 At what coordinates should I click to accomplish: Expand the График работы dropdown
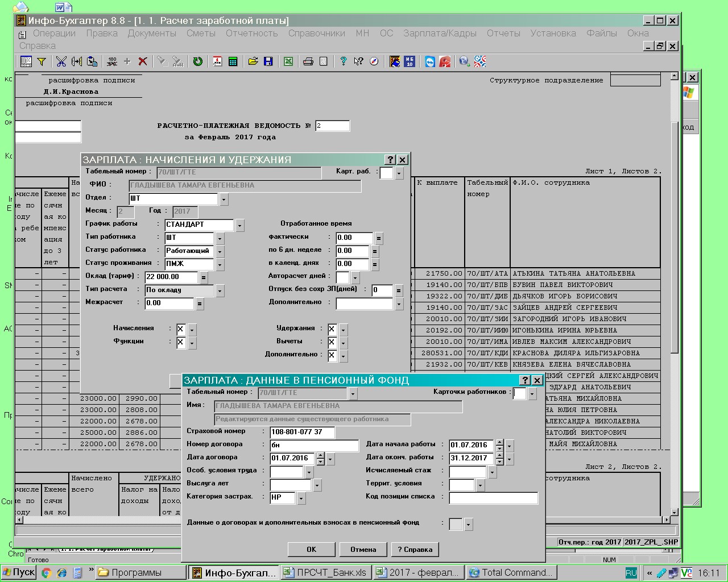coord(239,226)
